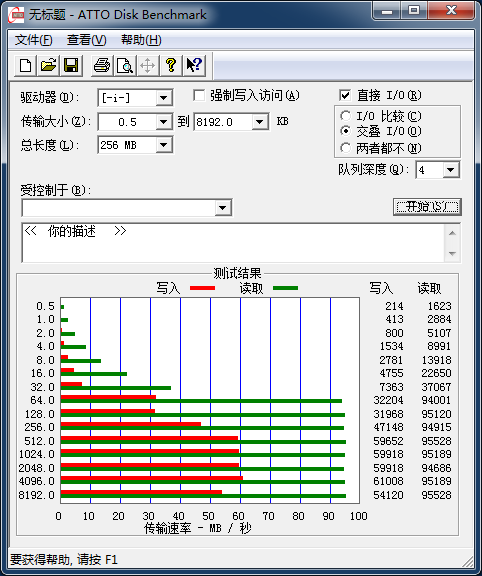Click the 写入 results column header

click(381, 288)
